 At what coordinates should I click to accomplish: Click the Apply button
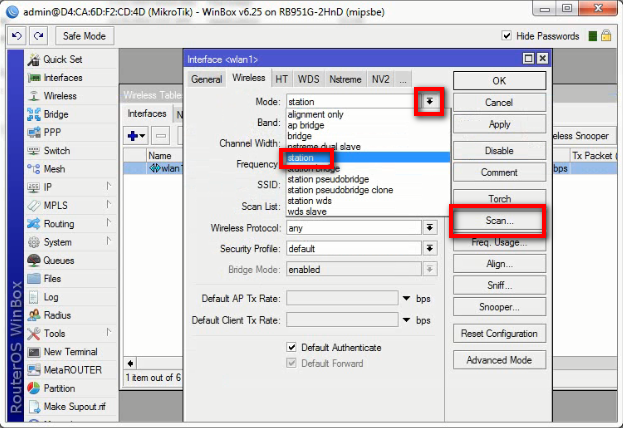499,124
